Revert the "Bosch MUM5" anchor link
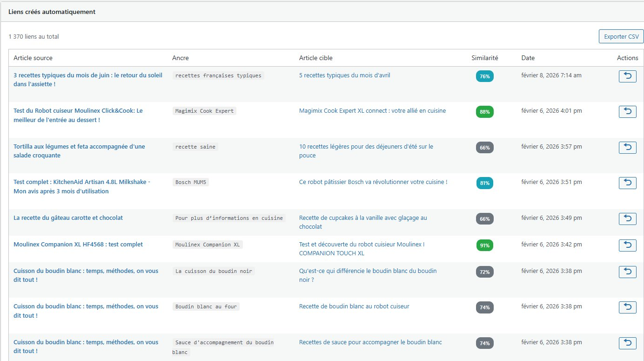This screenshot has width=644, height=361. (628, 183)
